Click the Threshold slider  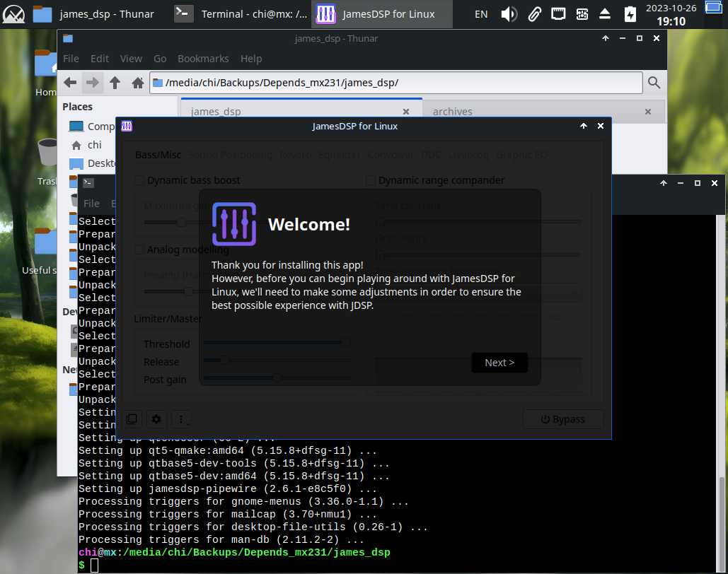point(276,344)
